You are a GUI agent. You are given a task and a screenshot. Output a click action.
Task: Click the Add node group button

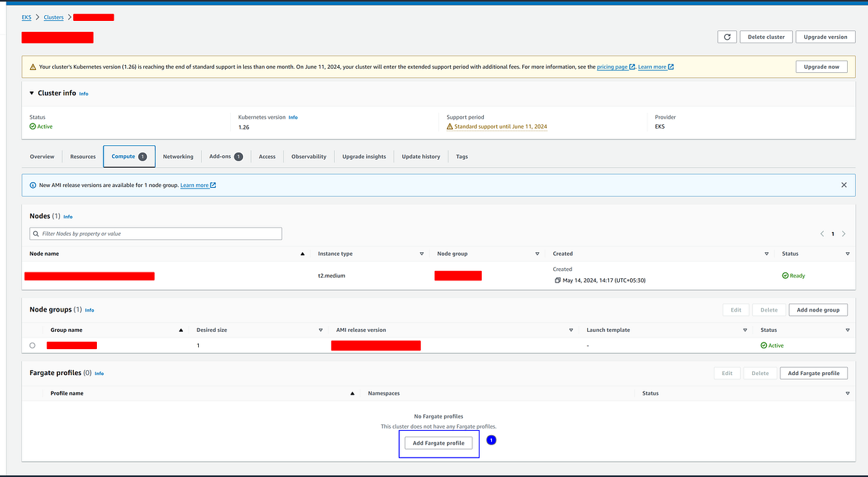point(818,310)
